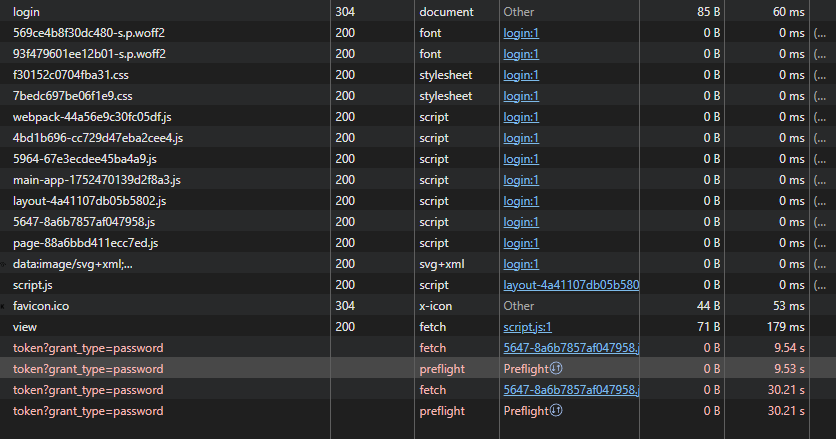Open the login:1 initiator link for main-app-1752470139d2f8a3.js
The height and width of the screenshot is (439, 836).
point(521,180)
